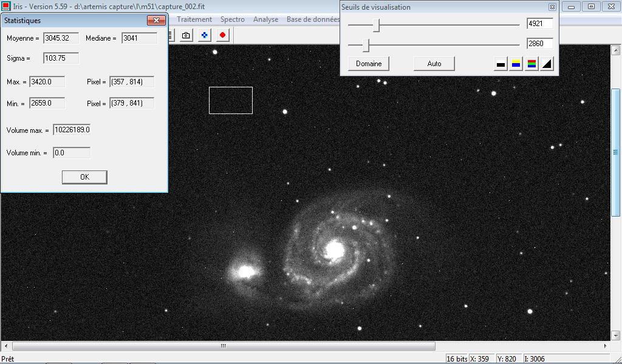The width and height of the screenshot is (622, 364).
Task: Click the 'Prêt' status text
Action: pyautogui.click(x=7, y=359)
